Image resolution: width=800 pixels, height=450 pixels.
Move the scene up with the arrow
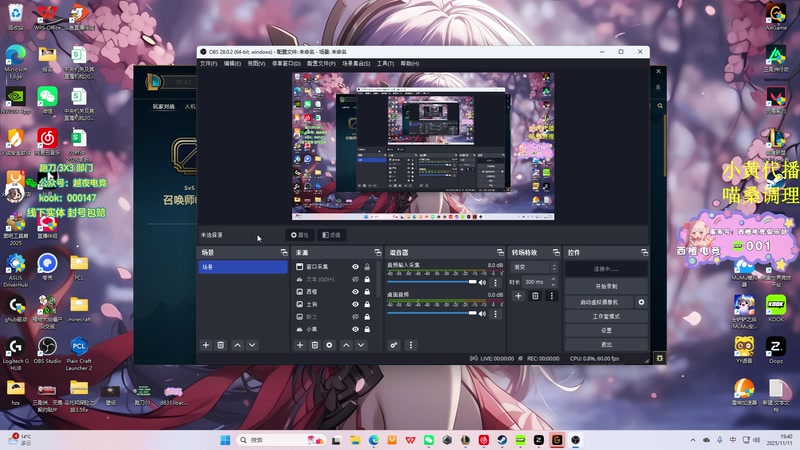(x=238, y=345)
